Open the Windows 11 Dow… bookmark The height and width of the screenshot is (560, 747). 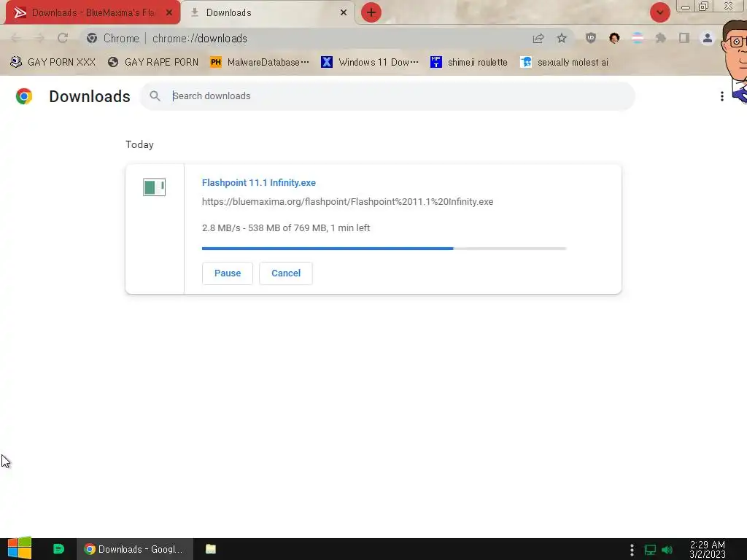coord(370,62)
